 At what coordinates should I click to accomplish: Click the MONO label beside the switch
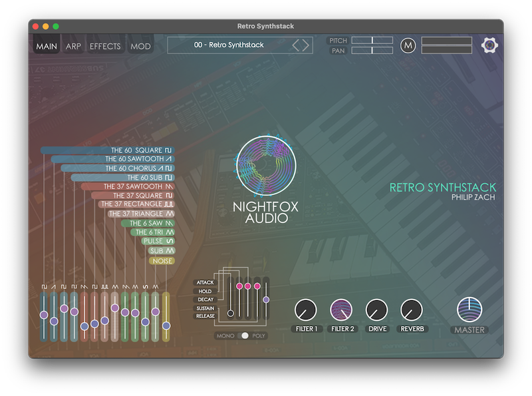pyautogui.click(x=225, y=335)
